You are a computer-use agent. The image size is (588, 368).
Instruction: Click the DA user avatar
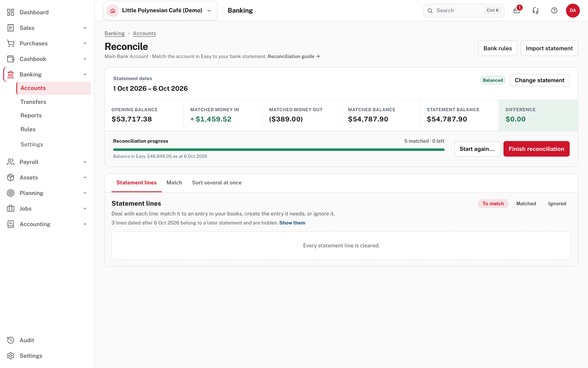[573, 10]
